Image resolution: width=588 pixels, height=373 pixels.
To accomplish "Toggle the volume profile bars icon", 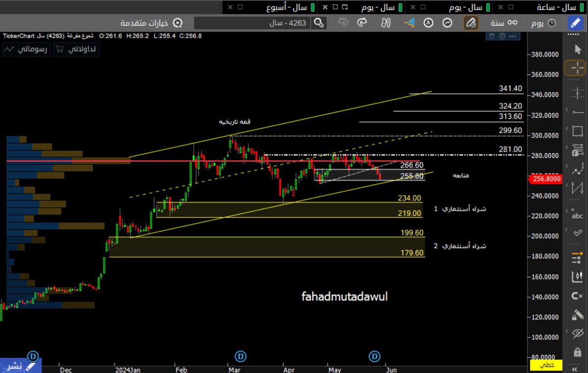I will pos(410,23).
